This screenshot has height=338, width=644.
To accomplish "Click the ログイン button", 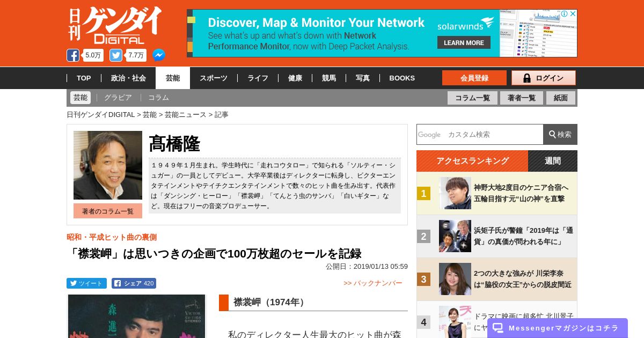I will coord(544,78).
